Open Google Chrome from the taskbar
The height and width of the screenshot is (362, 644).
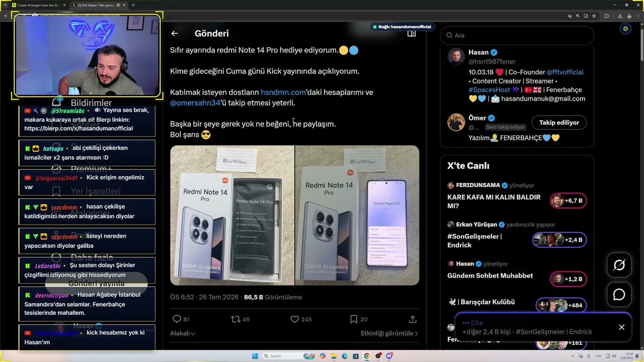point(367,356)
